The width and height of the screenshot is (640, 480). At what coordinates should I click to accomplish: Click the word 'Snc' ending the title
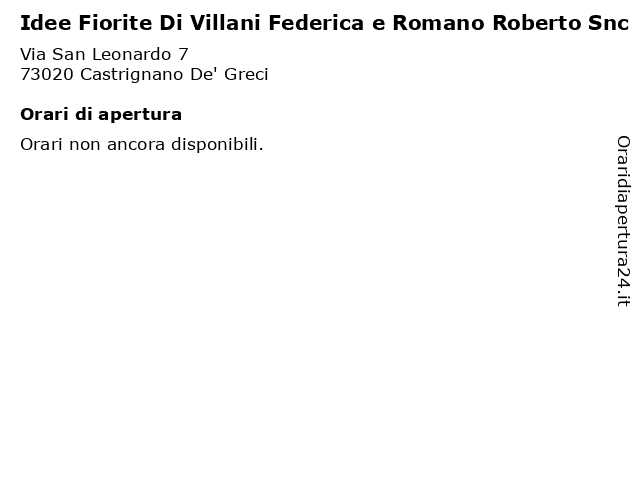coord(608,23)
